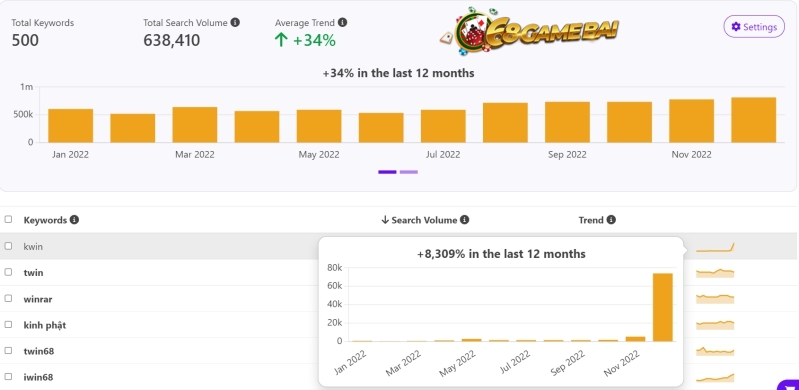The image size is (799, 390).
Task: Click the iwin68 keyword
Action: click(x=38, y=377)
